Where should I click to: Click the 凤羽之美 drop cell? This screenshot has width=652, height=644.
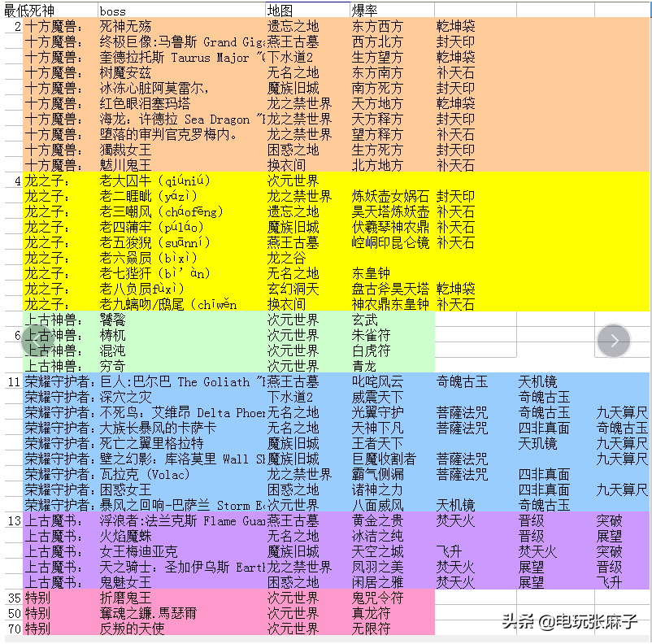[377, 567]
